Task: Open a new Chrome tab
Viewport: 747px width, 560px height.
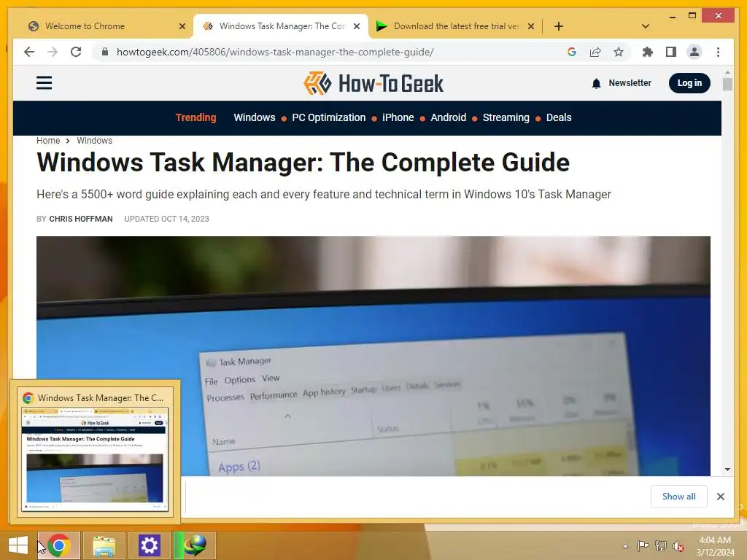Action: (559, 26)
